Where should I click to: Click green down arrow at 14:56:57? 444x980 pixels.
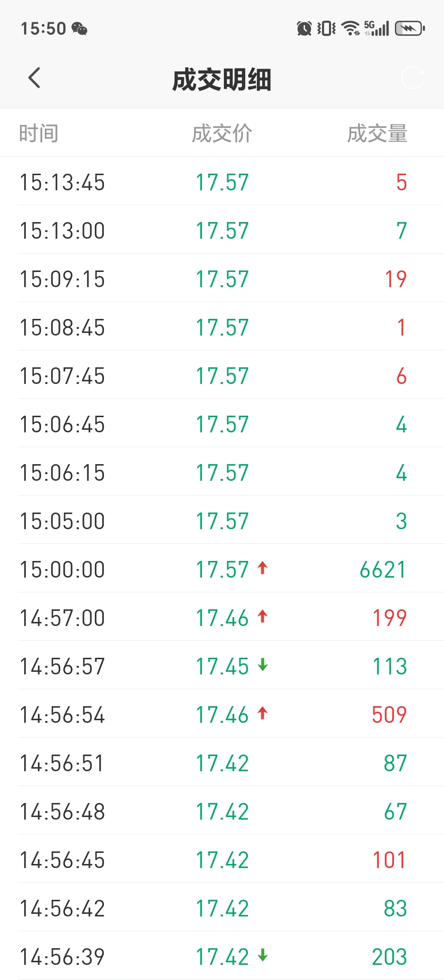[x=262, y=665]
